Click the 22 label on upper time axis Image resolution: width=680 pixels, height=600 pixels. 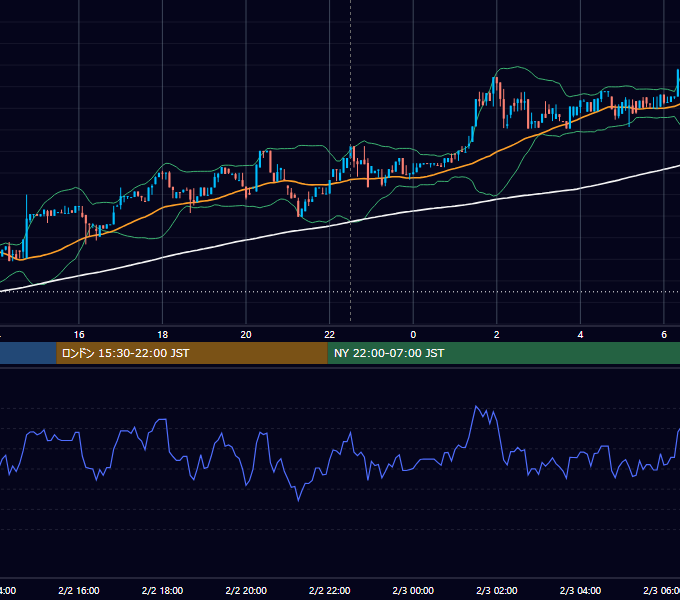click(x=330, y=335)
